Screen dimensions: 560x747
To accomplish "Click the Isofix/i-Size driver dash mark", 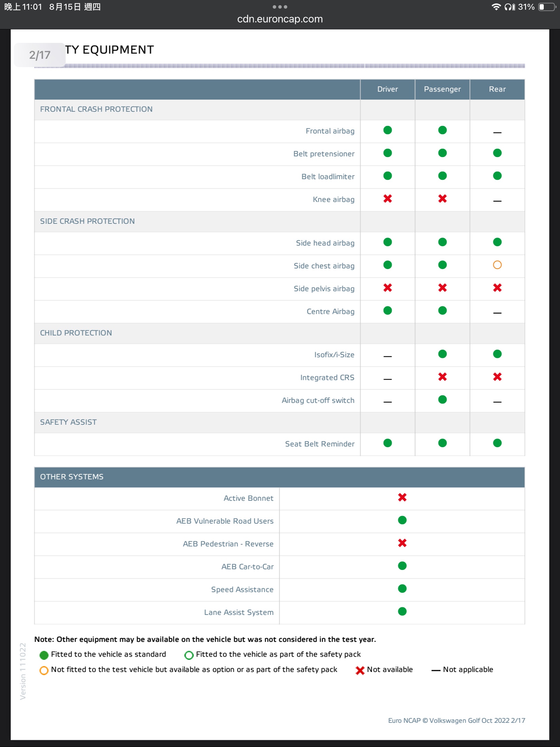I will coord(388,356).
